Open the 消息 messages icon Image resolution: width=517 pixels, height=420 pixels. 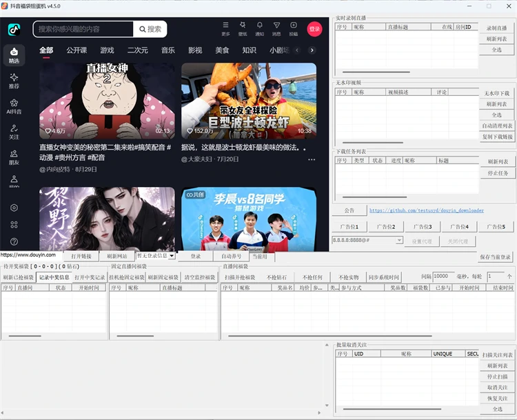click(276, 29)
